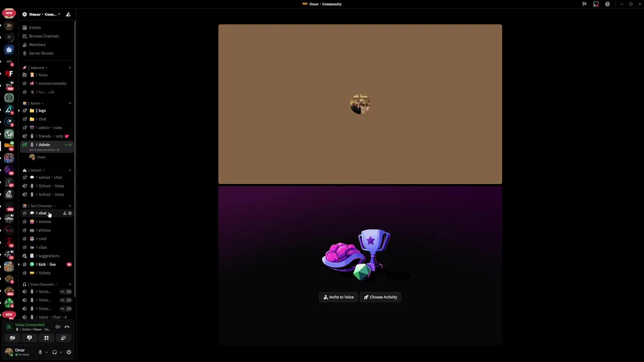Screen dimensions: 644x362
Task: Open the logs channel
Action: point(47,111)
